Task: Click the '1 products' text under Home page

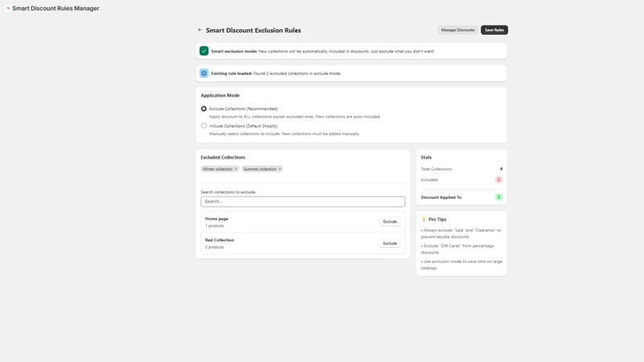Action: pyautogui.click(x=214, y=226)
